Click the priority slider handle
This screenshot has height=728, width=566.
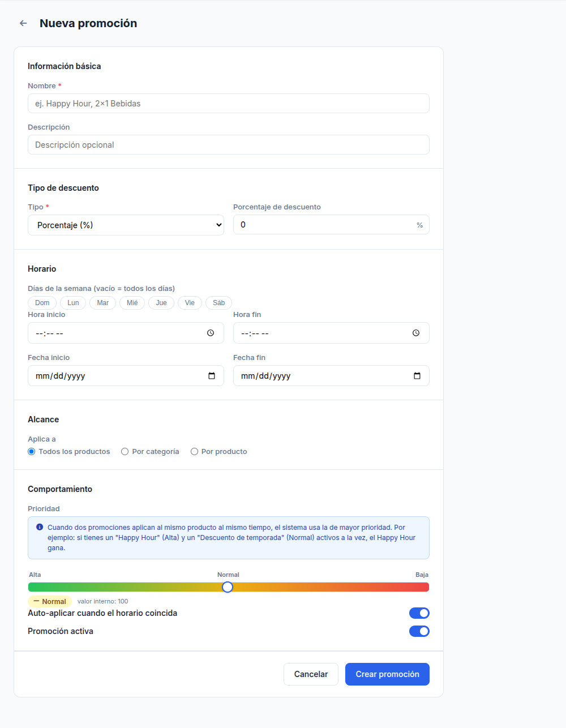[x=228, y=587]
